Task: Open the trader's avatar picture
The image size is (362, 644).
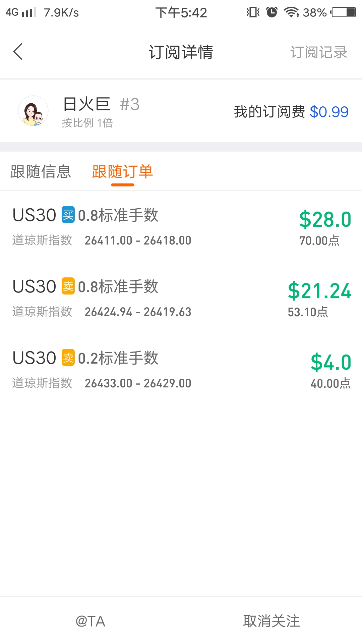Action: (x=33, y=111)
